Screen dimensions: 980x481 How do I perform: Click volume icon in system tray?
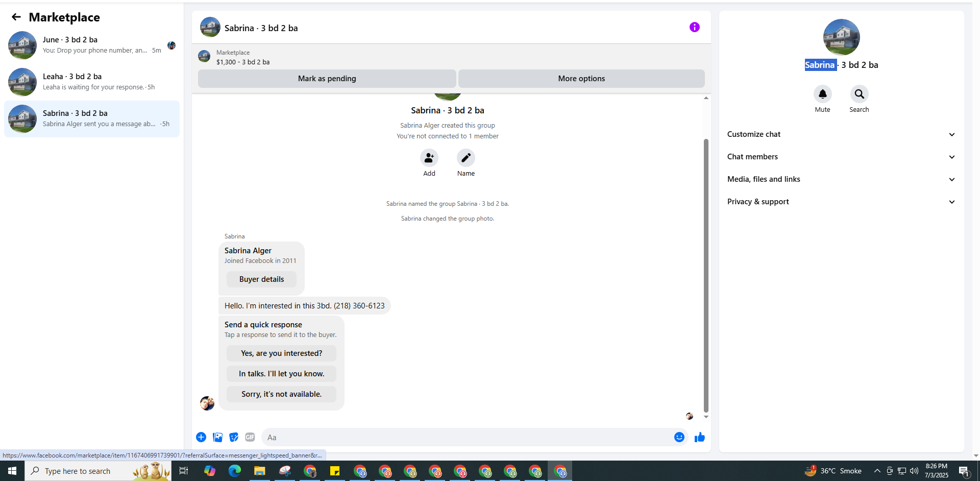(914, 471)
